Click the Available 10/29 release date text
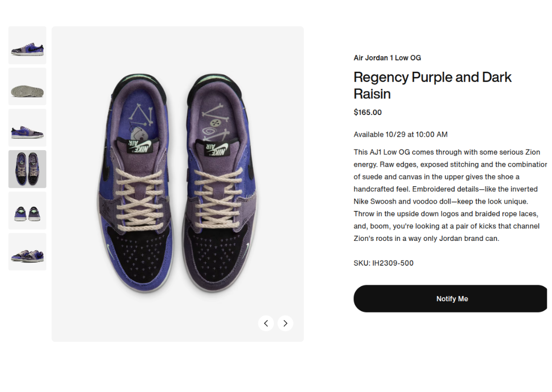The width and height of the screenshot is (552, 392). click(x=400, y=134)
